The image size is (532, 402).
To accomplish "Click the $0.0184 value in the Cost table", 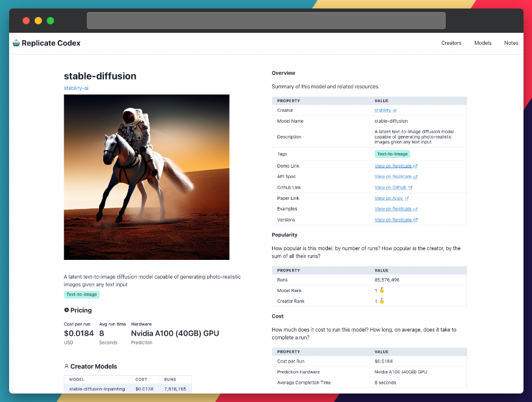I will 384,361.
